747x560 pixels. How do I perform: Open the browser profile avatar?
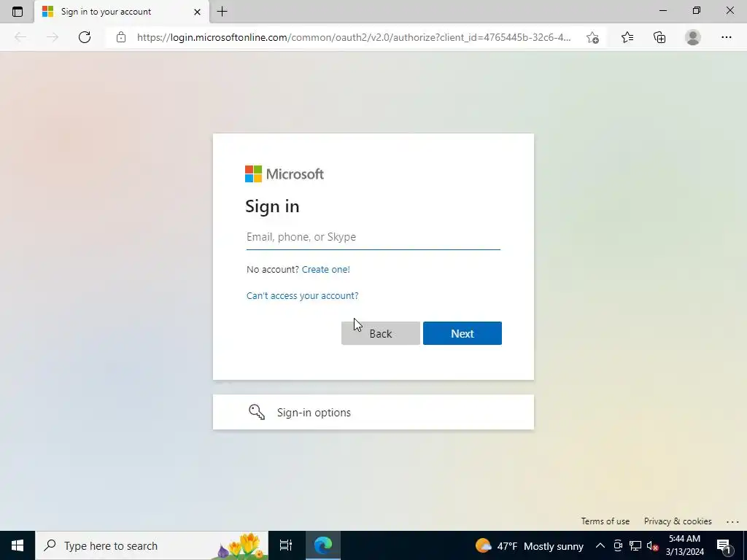pyautogui.click(x=692, y=37)
